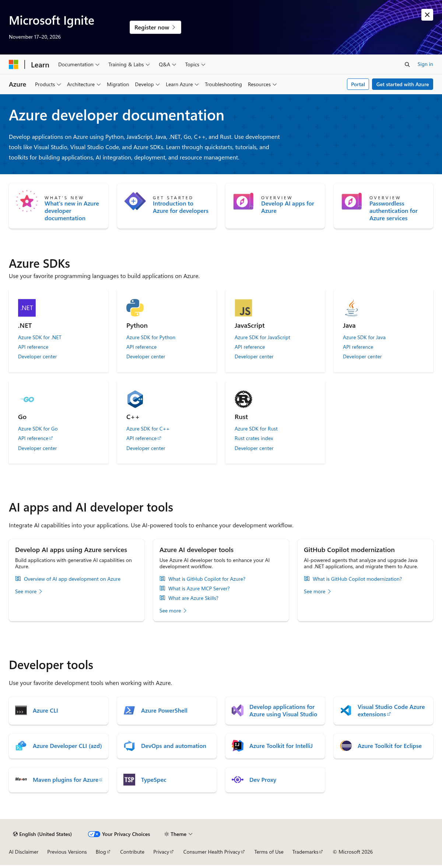Expand the Training & Labs dropdown

pos(129,64)
